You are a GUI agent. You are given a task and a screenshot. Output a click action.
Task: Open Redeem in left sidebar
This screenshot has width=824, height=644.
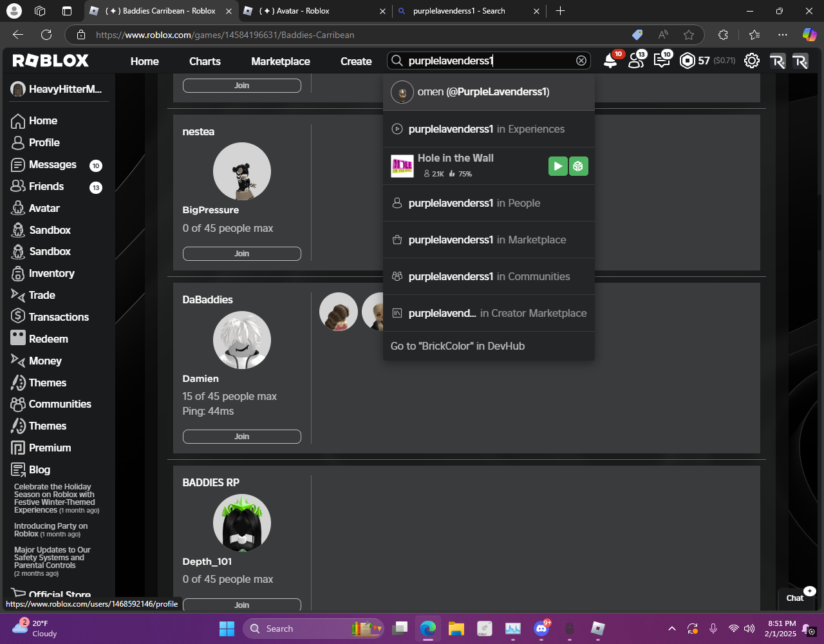(x=40, y=339)
